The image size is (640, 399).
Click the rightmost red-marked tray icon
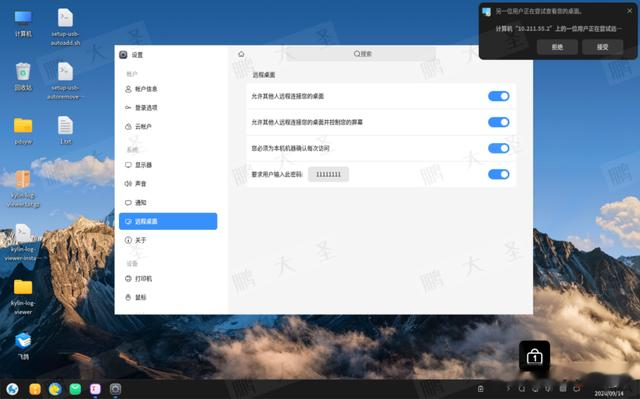[577, 388]
